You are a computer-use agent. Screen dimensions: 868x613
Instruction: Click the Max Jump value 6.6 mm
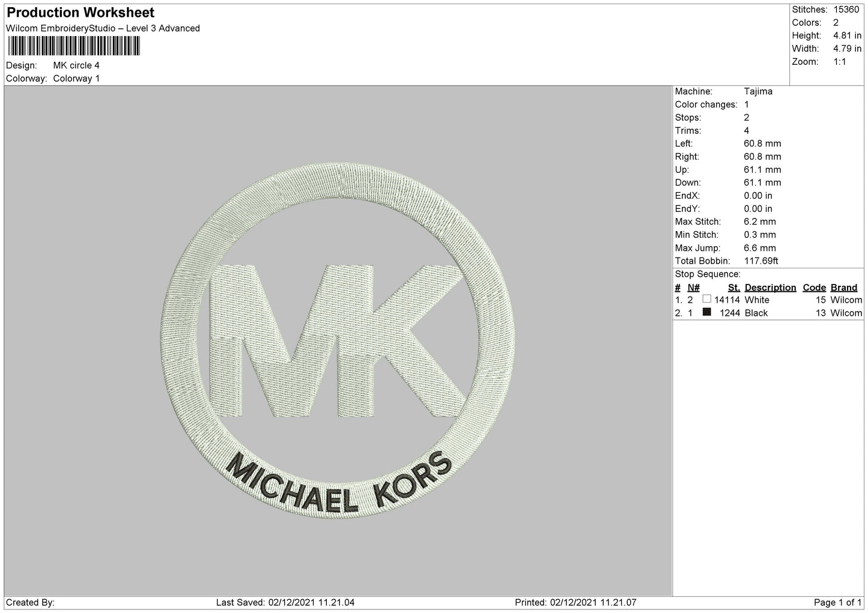coord(760,248)
